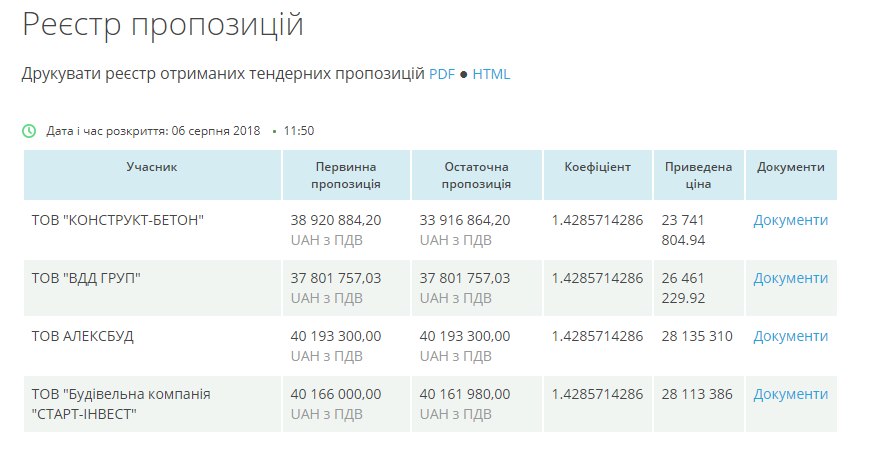Click the adjusted price 28 113 386
The width and height of the screenshot is (875, 469).
click(697, 395)
